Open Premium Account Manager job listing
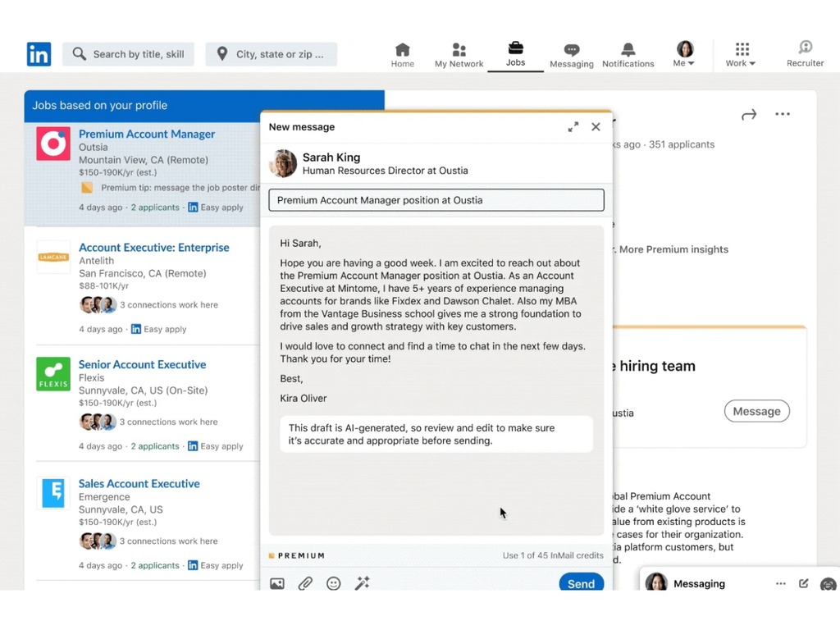 [147, 134]
